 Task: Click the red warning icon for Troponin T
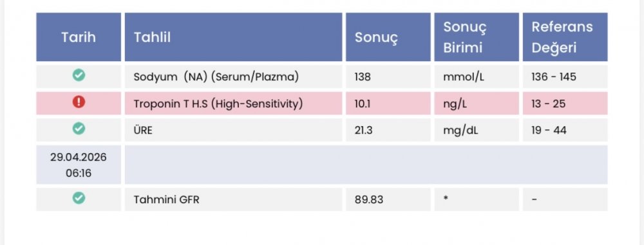79,102
